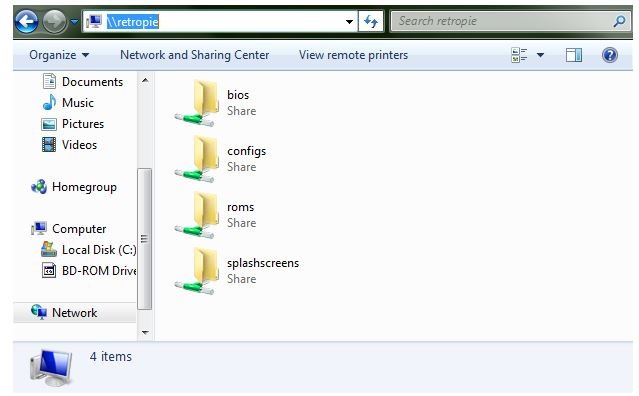Focus the Search retropie box
The image size is (639, 396).
click(x=510, y=21)
